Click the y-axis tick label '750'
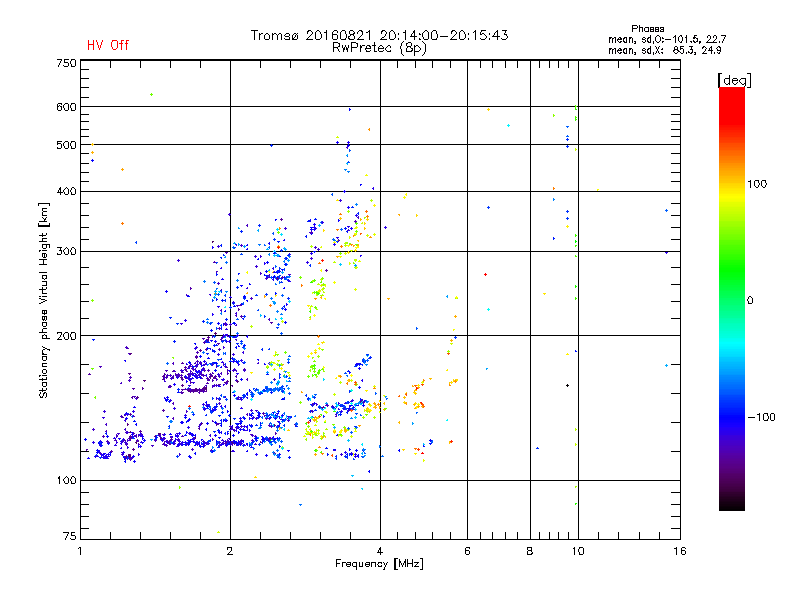 click(66, 63)
